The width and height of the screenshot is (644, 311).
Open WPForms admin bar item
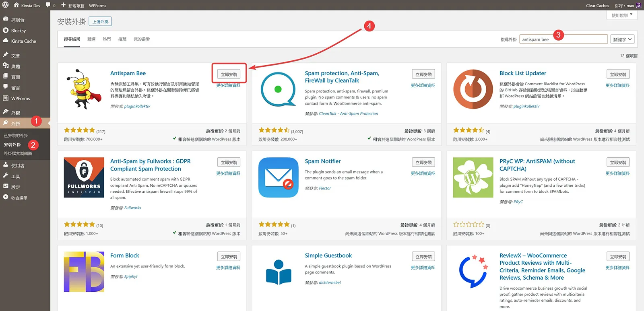98,6
